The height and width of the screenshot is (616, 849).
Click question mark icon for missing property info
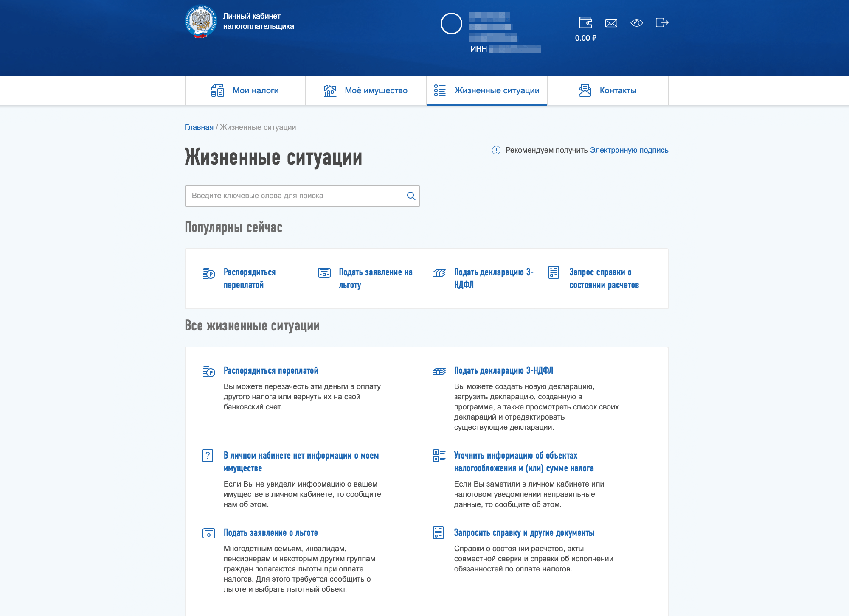coord(208,456)
